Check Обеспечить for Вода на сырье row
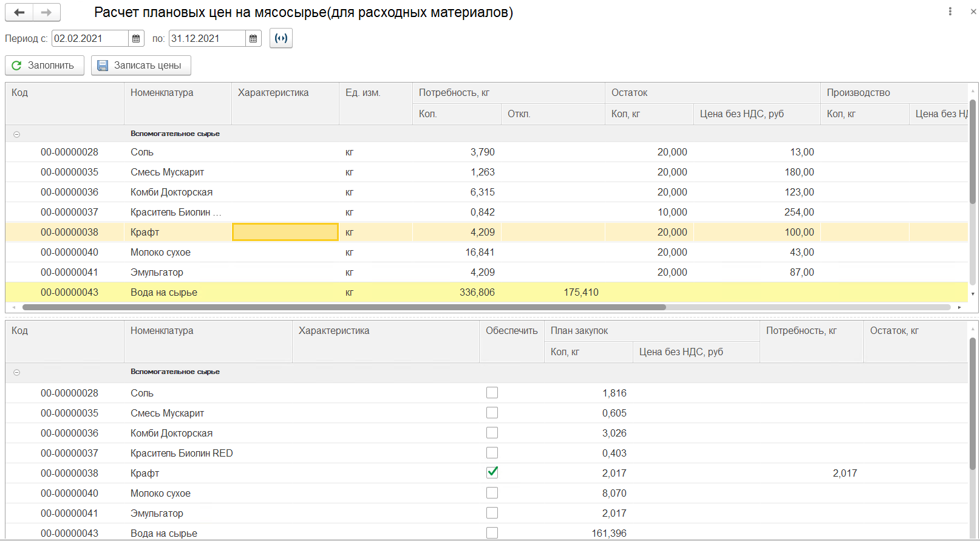This screenshot has width=980, height=541. [492, 532]
